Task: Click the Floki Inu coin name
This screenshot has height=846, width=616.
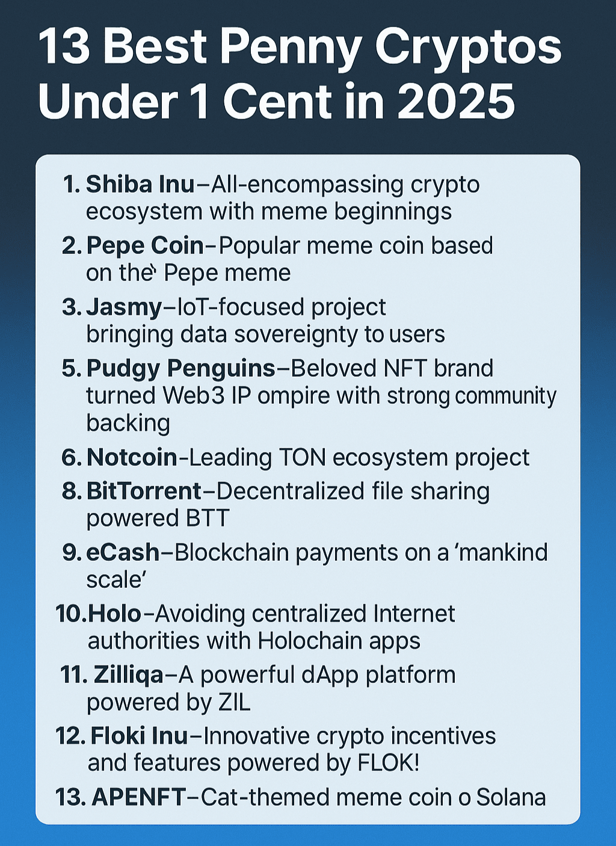Action: (140, 736)
